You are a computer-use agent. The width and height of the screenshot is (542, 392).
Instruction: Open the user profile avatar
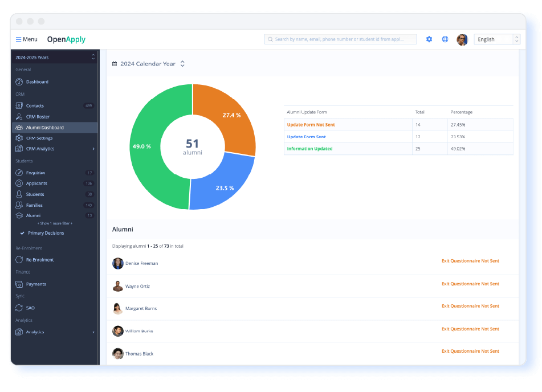462,39
